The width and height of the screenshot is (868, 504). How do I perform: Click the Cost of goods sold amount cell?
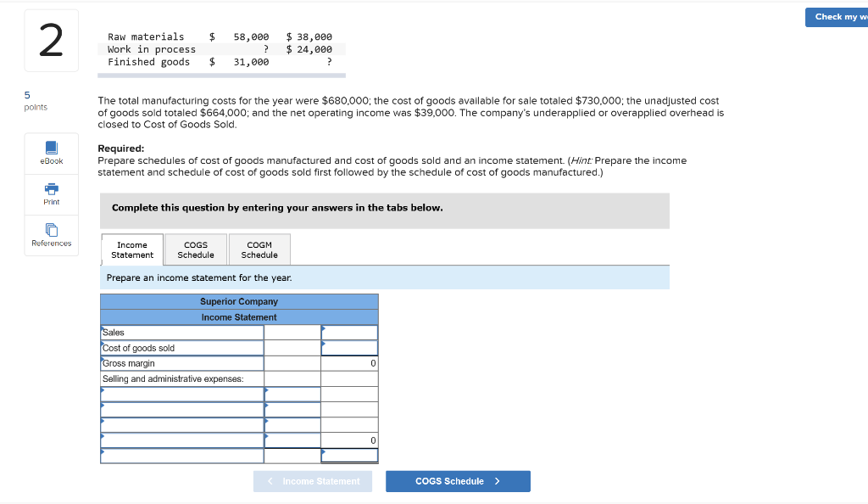[x=349, y=348]
